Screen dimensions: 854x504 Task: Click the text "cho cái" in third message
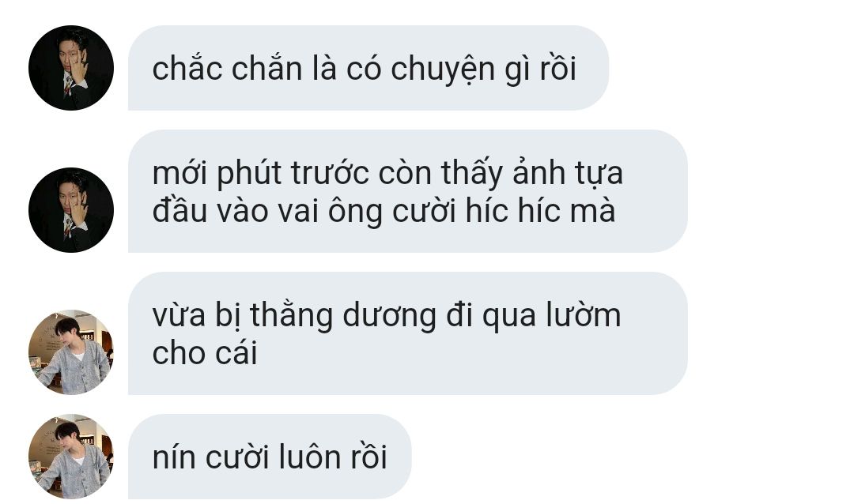pos(204,352)
